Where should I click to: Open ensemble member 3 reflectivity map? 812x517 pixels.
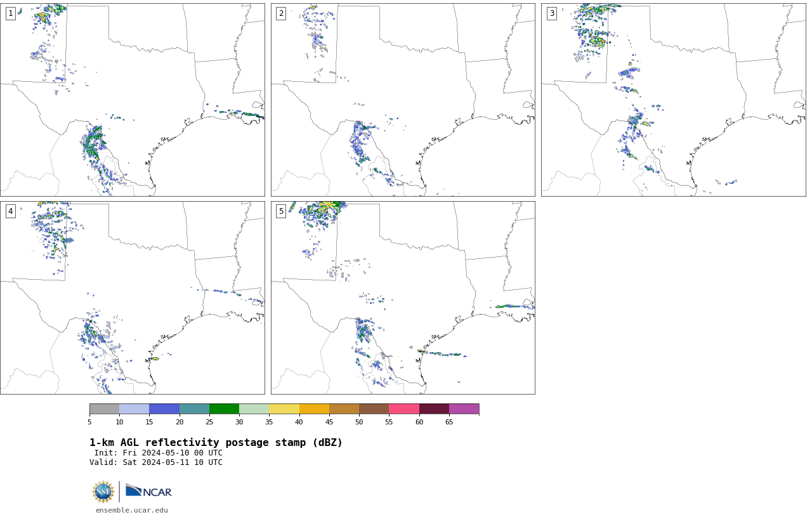click(x=674, y=100)
